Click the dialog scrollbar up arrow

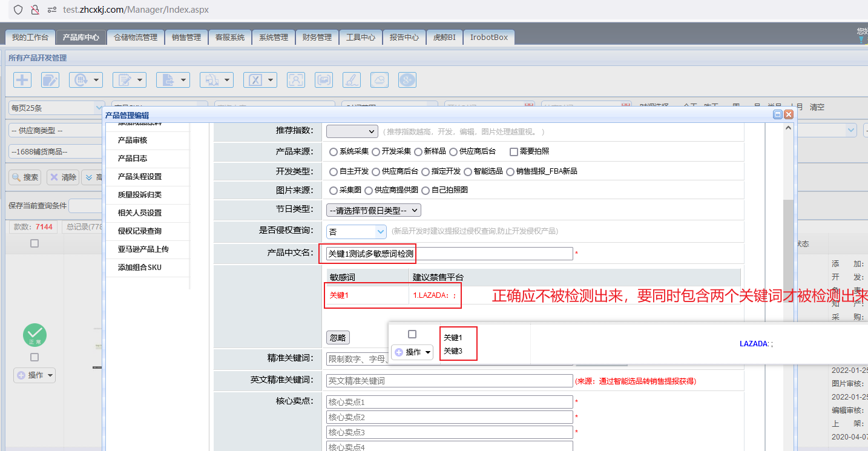[x=788, y=128]
